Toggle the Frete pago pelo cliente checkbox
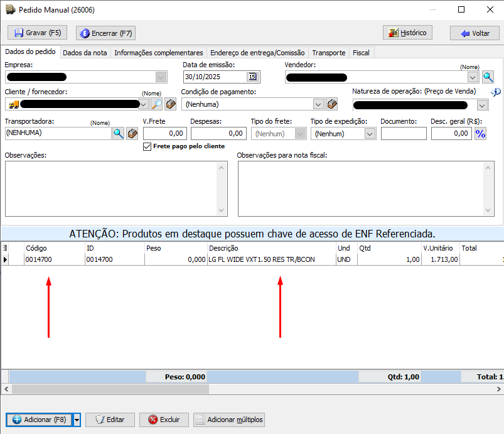The width and height of the screenshot is (504, 434). (x=147, y=146)
